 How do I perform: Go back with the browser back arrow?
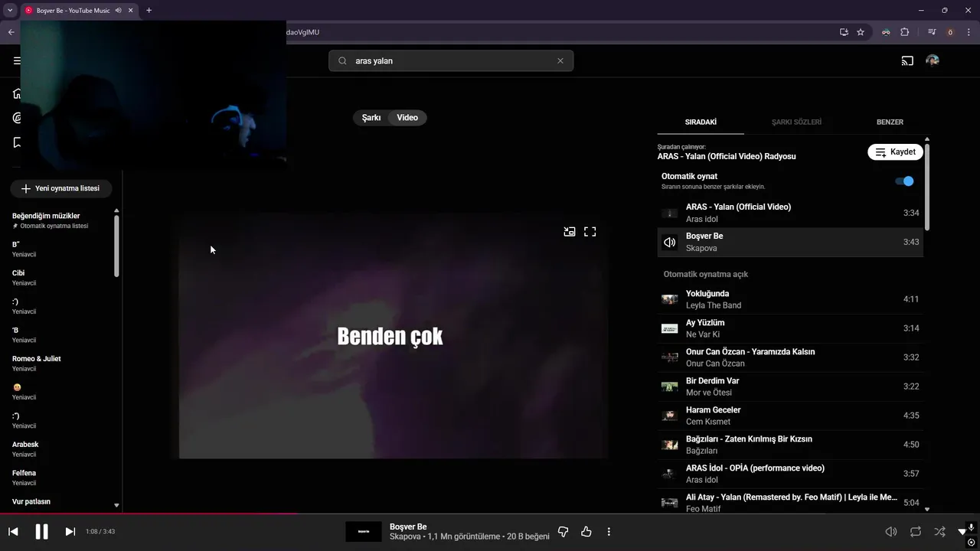11,32
